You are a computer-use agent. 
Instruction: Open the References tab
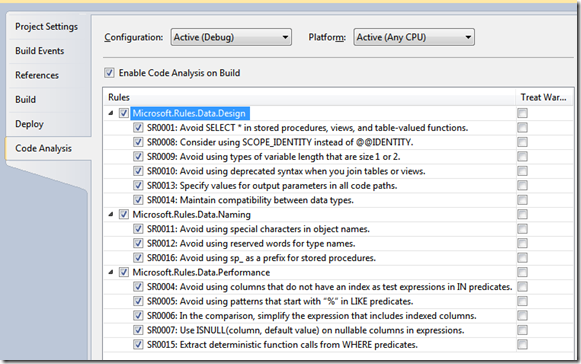pyautogui.click(x=37, y=75)
